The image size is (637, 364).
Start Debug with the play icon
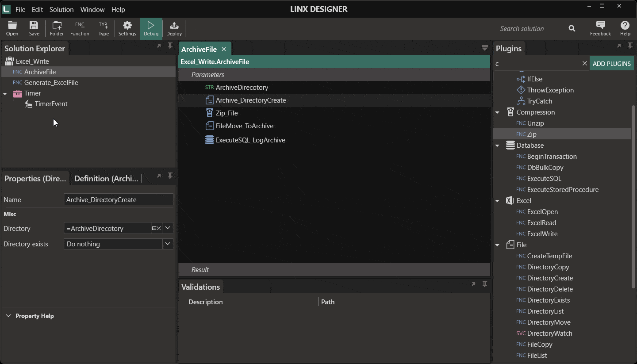point(151,28)
